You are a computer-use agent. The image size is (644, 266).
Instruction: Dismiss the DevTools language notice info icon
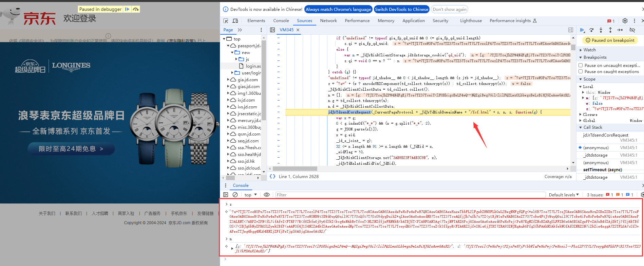[x=226, y=10]
